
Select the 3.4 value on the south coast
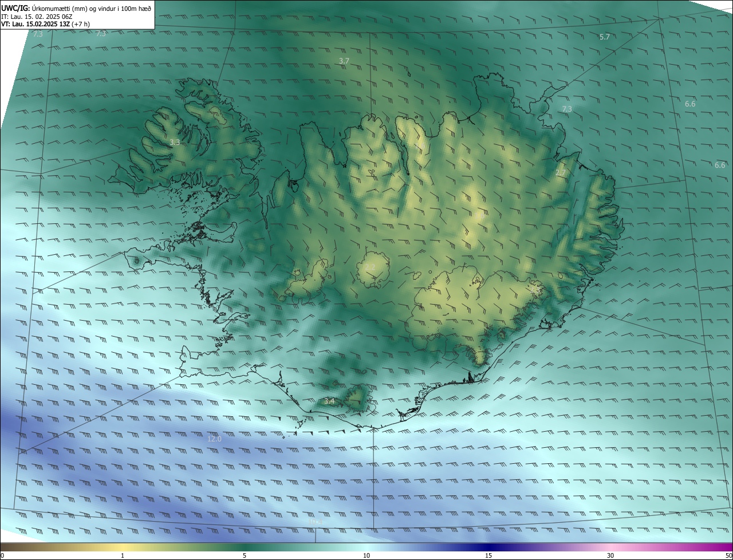(x=329, y=401)
